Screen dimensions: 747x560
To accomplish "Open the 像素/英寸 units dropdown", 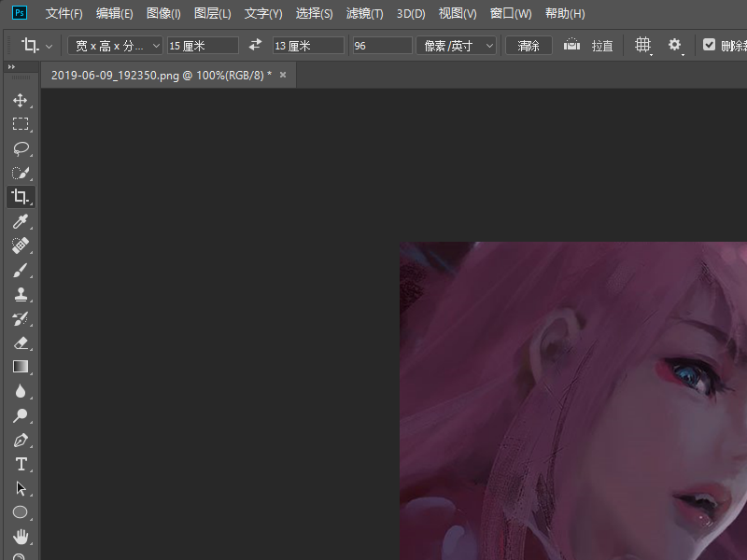I will click(457, 46).
